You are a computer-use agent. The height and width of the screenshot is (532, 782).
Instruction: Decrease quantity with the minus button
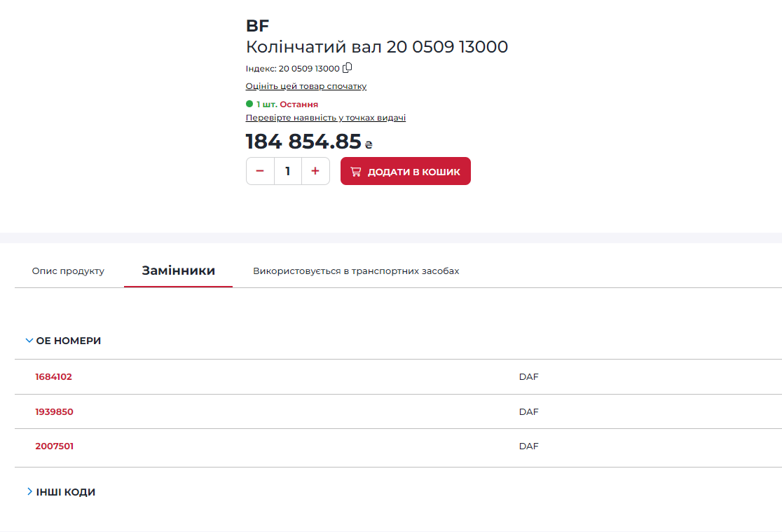pos(260,171)
